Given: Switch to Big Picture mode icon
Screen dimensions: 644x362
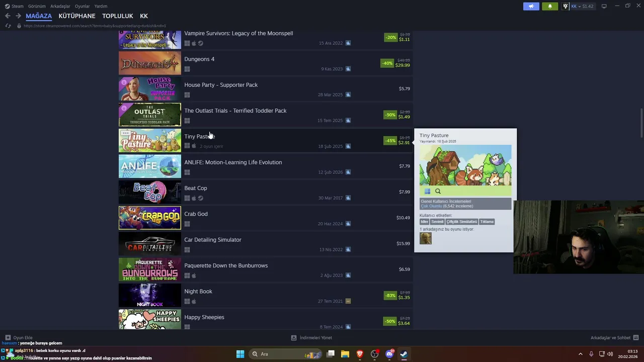Looking at the screenshot, I should [604, 6].
